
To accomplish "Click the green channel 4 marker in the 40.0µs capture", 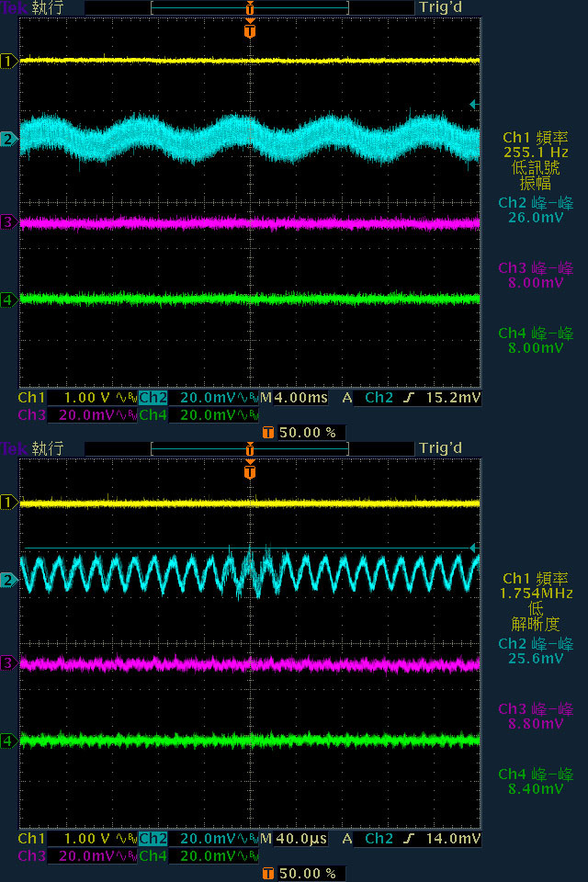I will pos(8,741).
